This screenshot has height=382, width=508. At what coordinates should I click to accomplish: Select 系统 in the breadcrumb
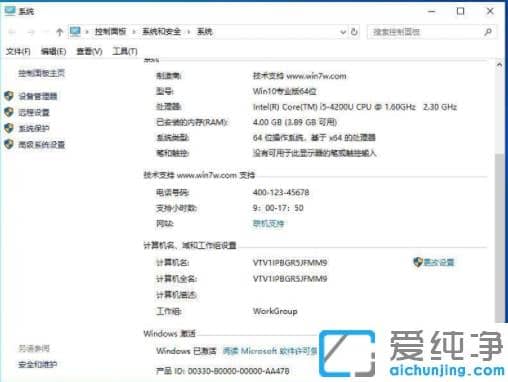(x=205, y=32)
